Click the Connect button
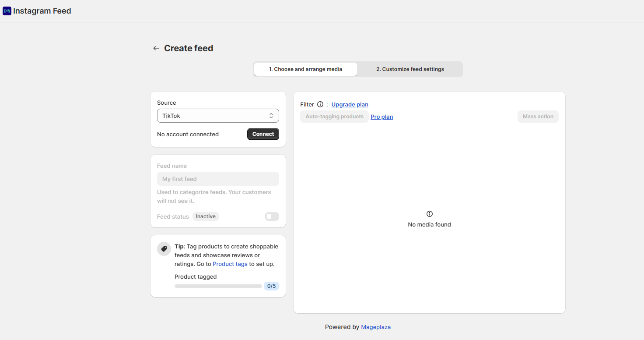This screenshot has width=644, height=340. [x=263, y=134]
